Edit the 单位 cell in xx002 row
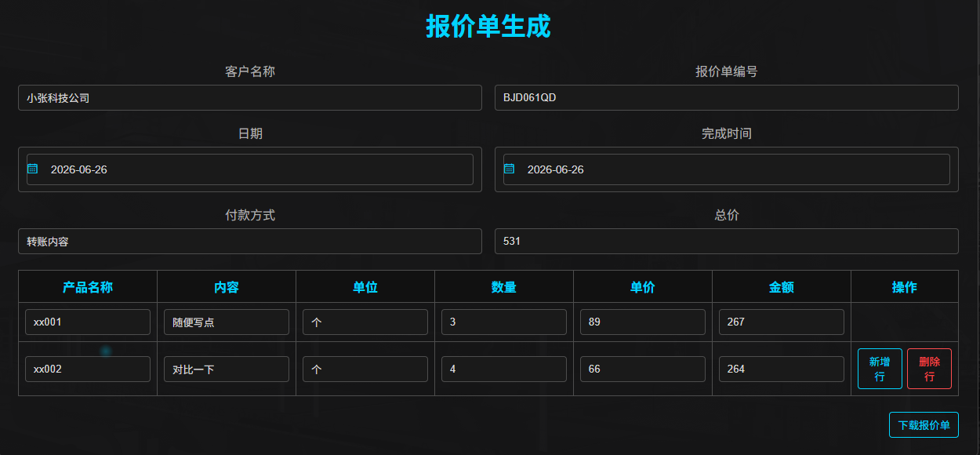 pyautogui.click(x=365, y=369)
